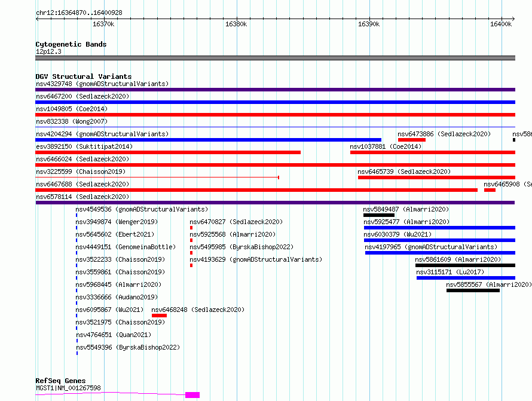Click the DGV Structural Variants track title
Image resolution: width=532 pixels, height=401 pixels.
tap(84, 76)
